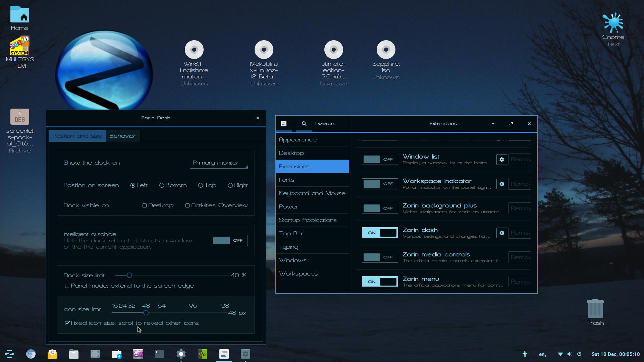
Task: Click Remove button for Window list
Action: [x=520, y=160]
